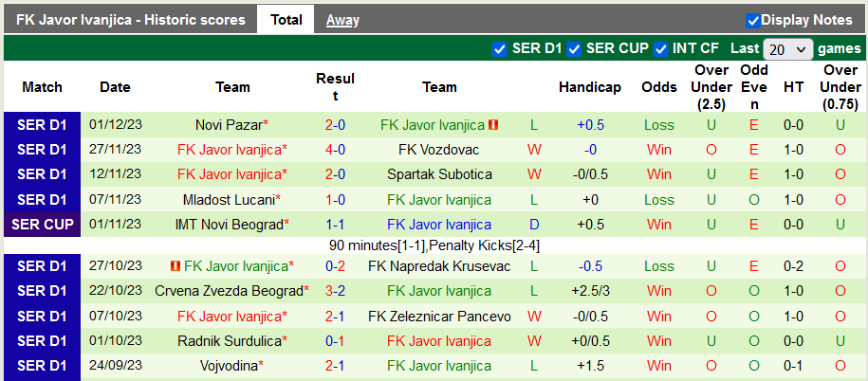Viewport: 868px width, 381px height.
Task: Open FK Vozdovac team page
Action: click(x=439, y=149)
